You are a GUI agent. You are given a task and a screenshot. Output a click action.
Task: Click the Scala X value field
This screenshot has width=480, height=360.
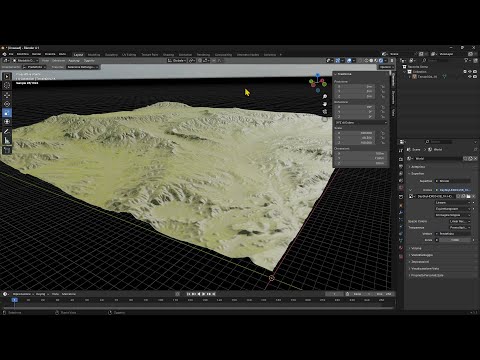tap(355, 133)
